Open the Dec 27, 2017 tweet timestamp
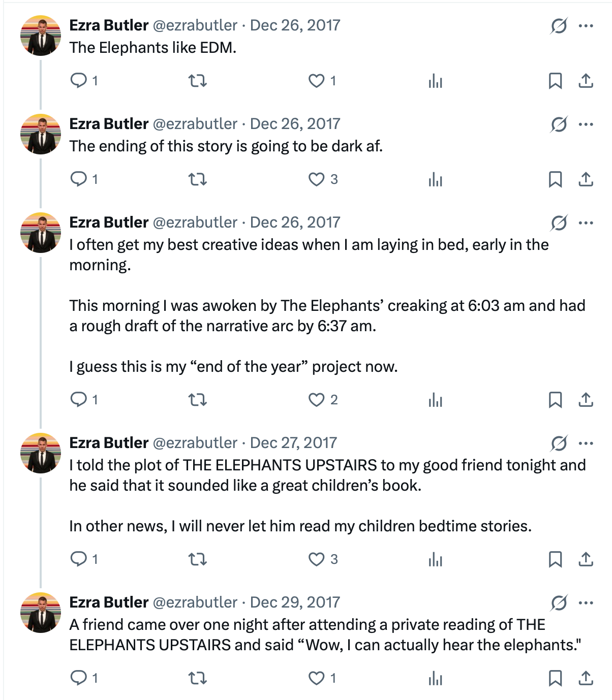Image resolution: width=612 pixels, height=700 pixels. 293,443
